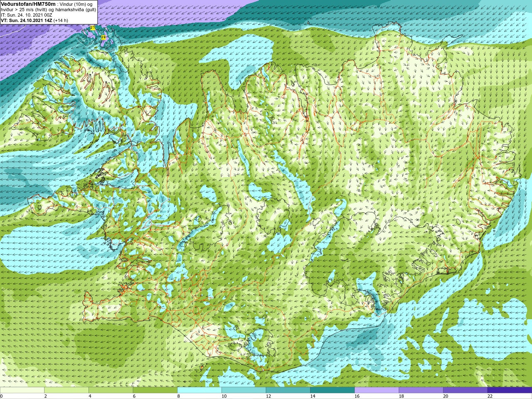Click the '22' legend scale label
The width and height of the screenshot is (532, 399).
tap(490, 396)
